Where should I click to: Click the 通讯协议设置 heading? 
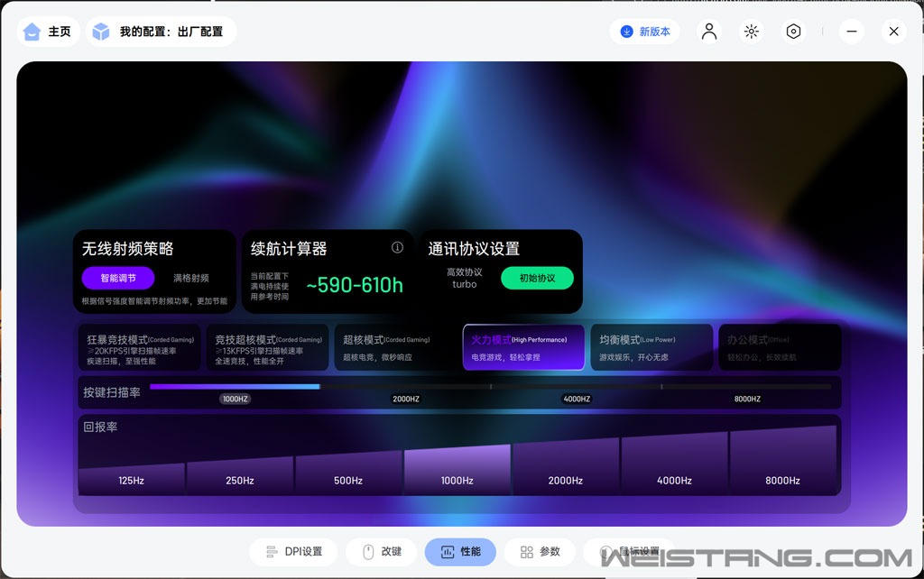[x=474, y=249]
